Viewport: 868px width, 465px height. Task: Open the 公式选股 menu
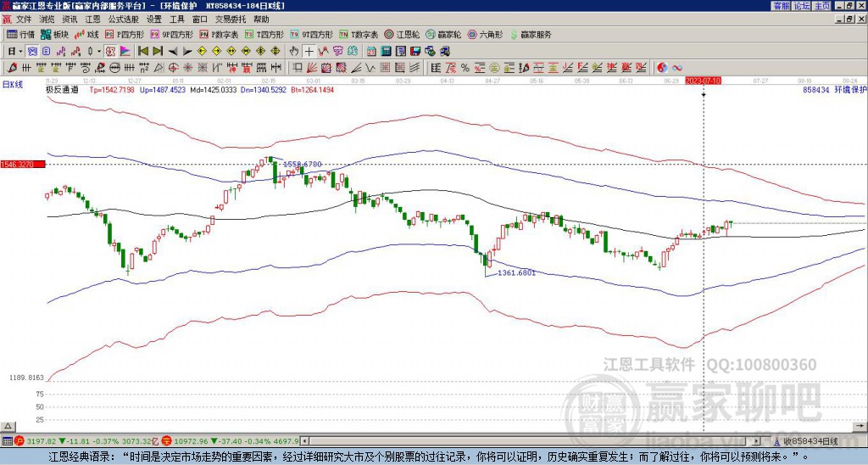[124, 20]
